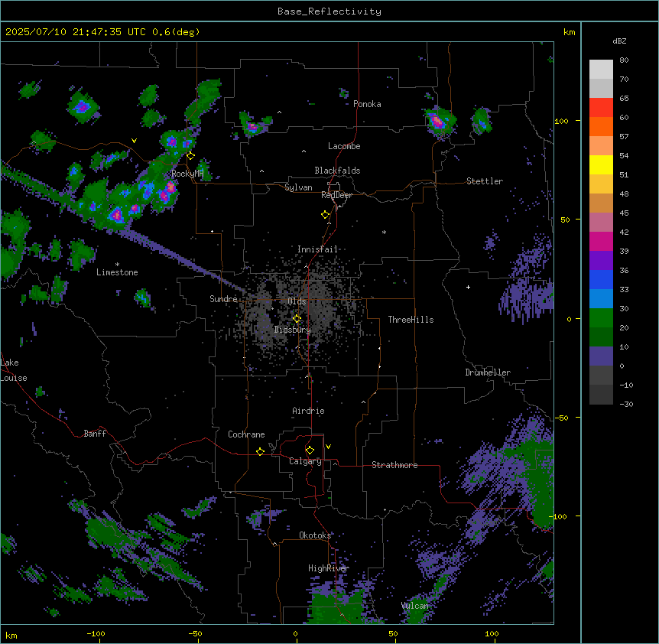Click the yellow diamond marker between Olds and Didsbury
This screenshot has width=659, height=644.
[297, 319]
